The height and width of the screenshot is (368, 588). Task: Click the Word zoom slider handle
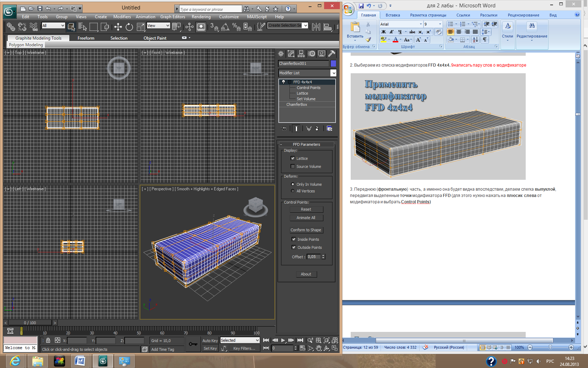(x=550, y=347)
